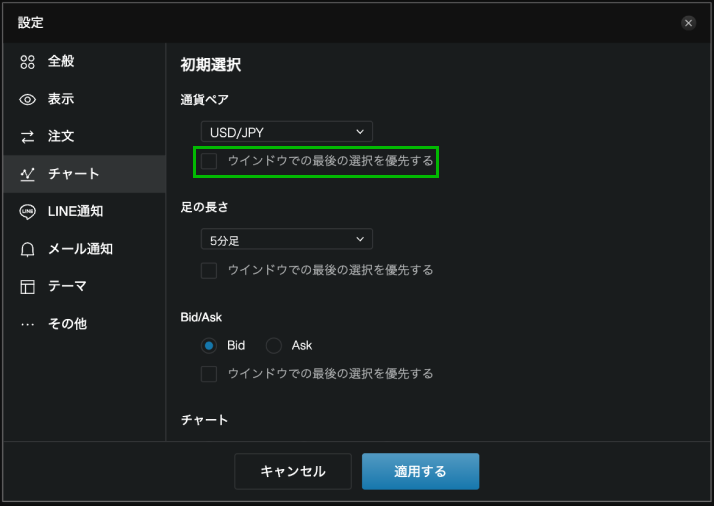This screenshot has width=714, height=506.
Task: Click the bell icon beside メール通知
Action: [28, 249]
